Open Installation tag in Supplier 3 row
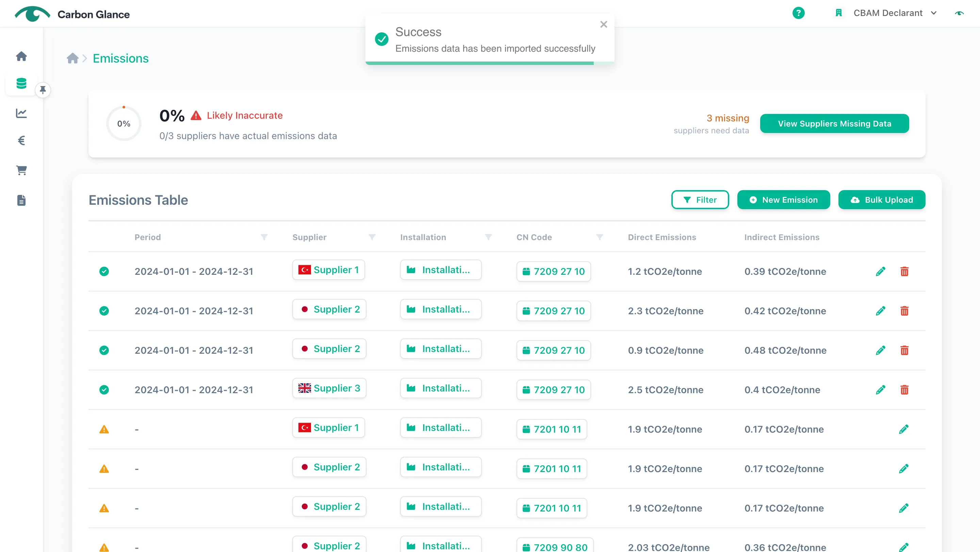 coord(441,388)
